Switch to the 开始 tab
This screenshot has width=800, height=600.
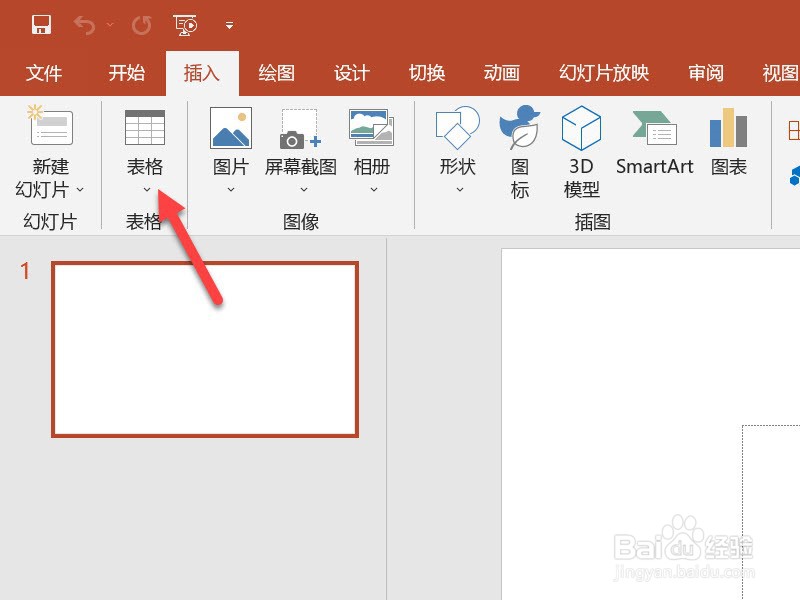tap(127, 73)
